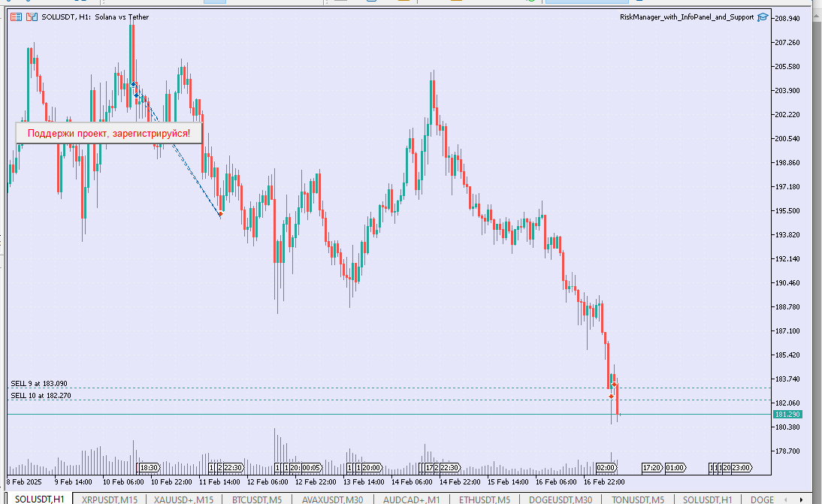Open the AUDCAD+,M1 chart tab

[x=412, y=499]
